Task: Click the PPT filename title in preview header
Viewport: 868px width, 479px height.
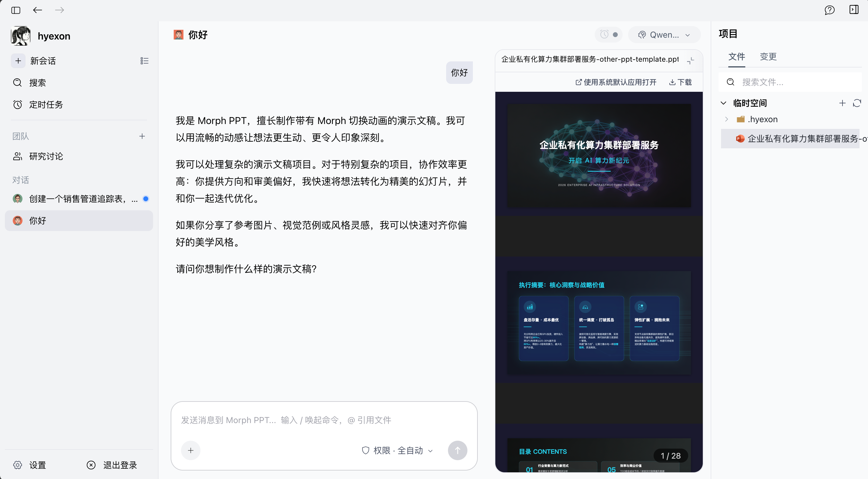Action: point(590,59)
